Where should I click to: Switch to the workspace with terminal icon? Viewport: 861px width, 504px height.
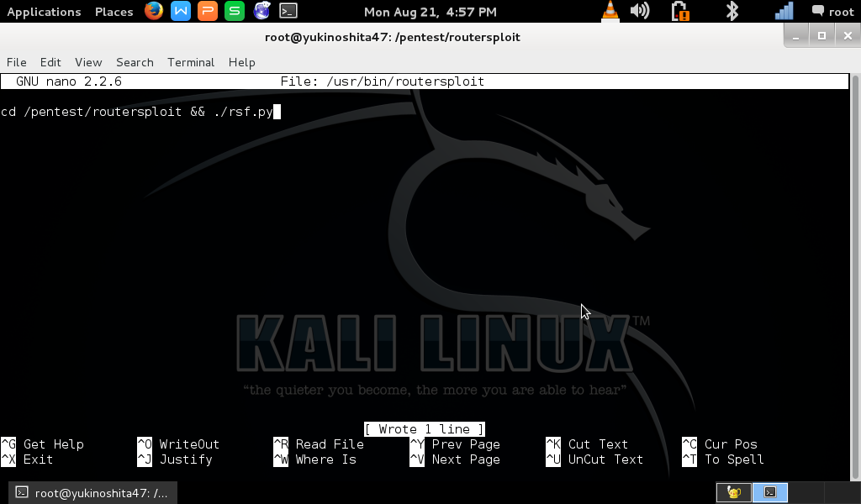coord(770,492)
